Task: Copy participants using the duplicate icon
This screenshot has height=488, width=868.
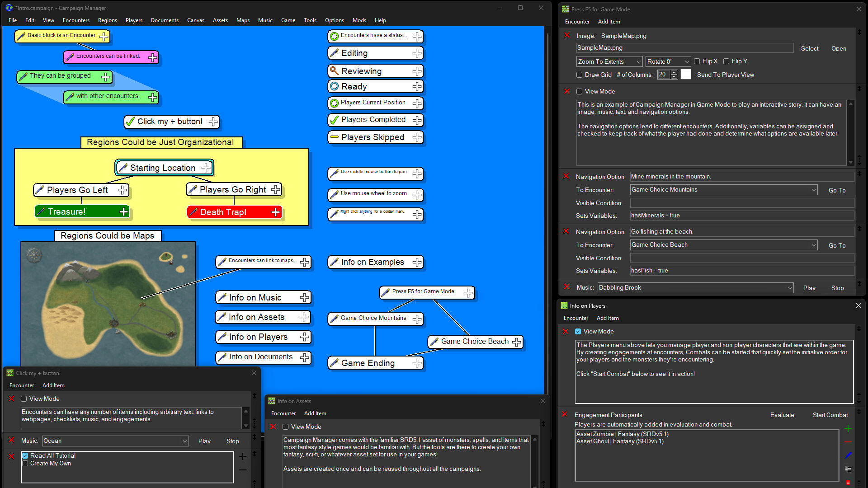Action: 849,469
